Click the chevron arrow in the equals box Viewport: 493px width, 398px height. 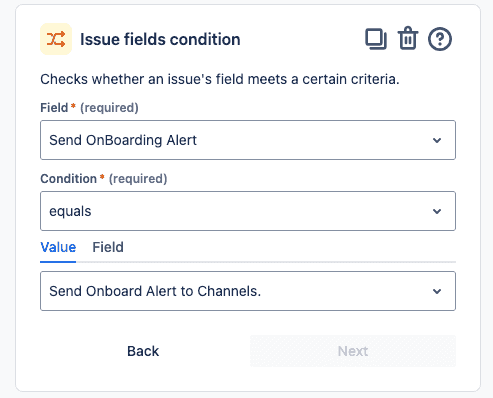(x=437, y=211)
